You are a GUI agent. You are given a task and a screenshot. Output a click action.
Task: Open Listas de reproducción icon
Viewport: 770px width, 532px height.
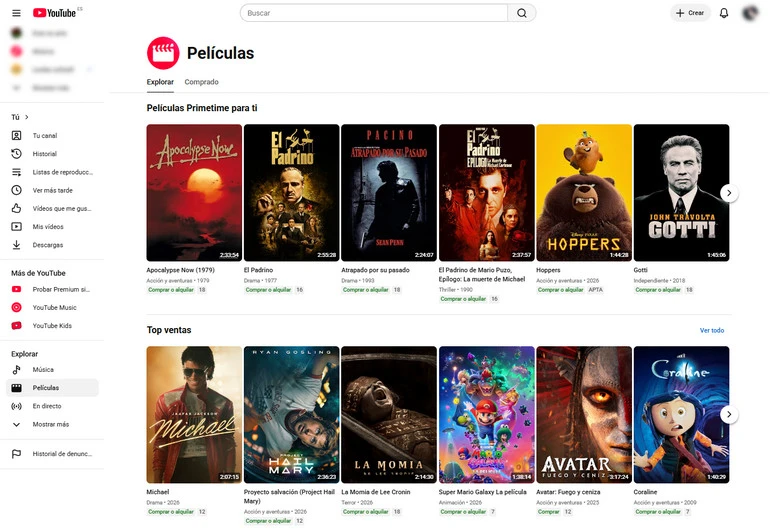(16, 172)
